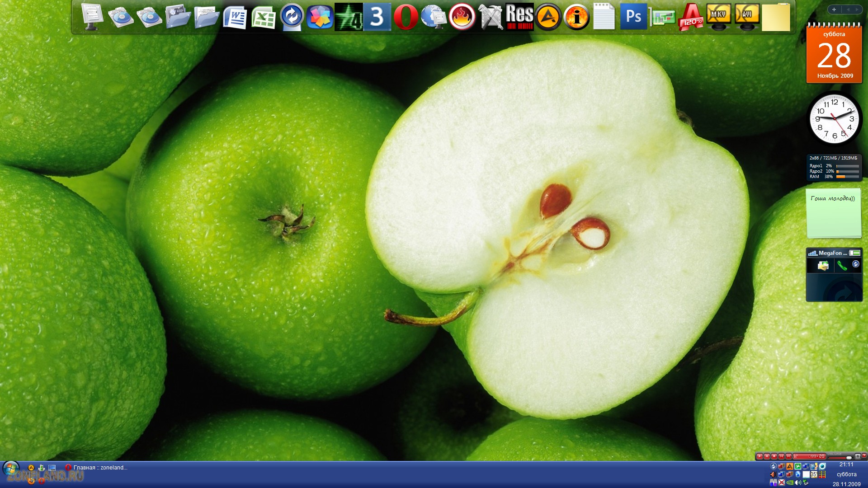This screenshot has height=488, width=868.
Task: Go to next sidebar gadgets page
Action: coord(857,9)
